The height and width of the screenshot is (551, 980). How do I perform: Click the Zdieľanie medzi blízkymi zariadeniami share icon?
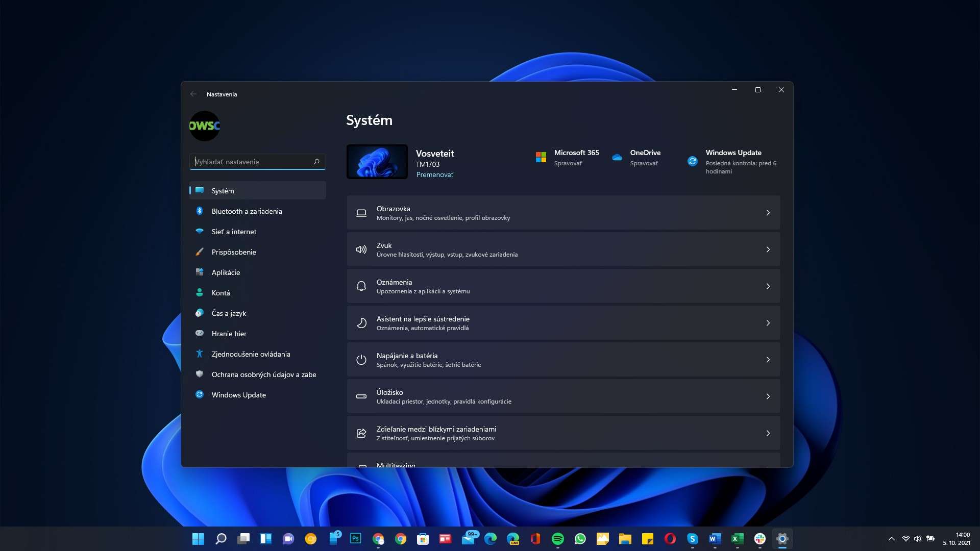point(361,433)
